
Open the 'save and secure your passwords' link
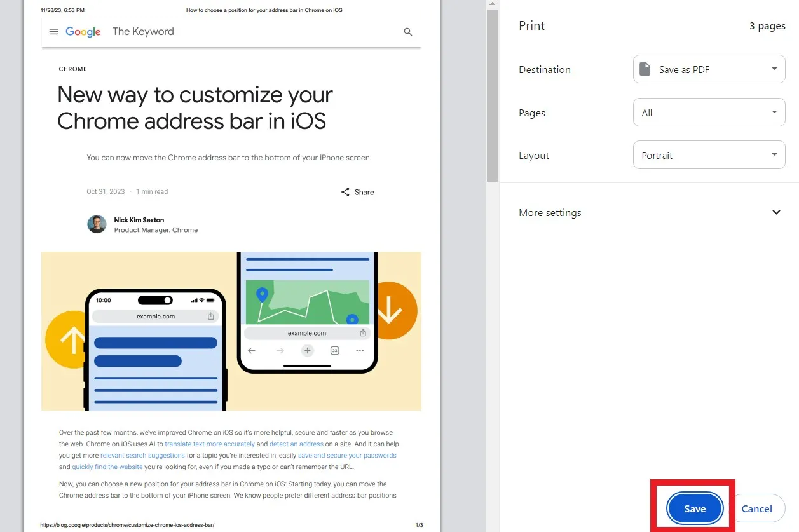pyautogui.click(x=347, y=455)
